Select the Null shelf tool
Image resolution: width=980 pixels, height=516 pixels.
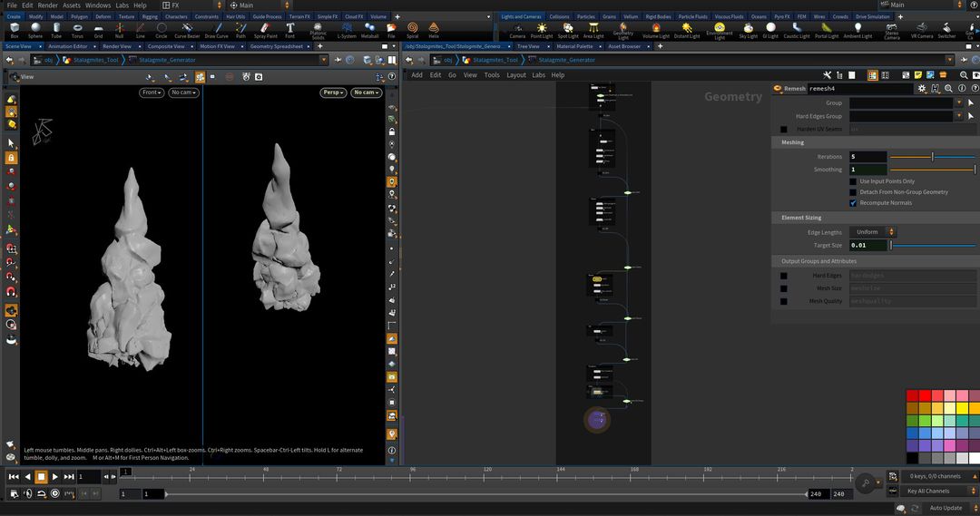coord(120,30)
